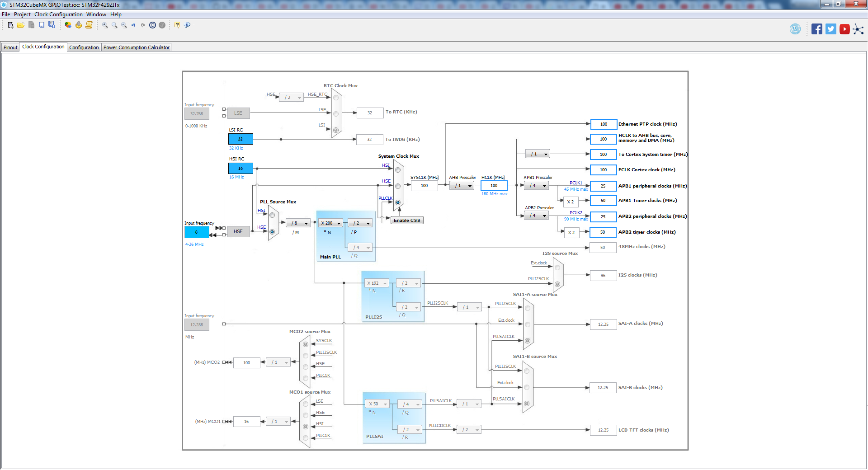Open the Twitter link icon
The image size is (868, 470).
[x=830, y=29]
